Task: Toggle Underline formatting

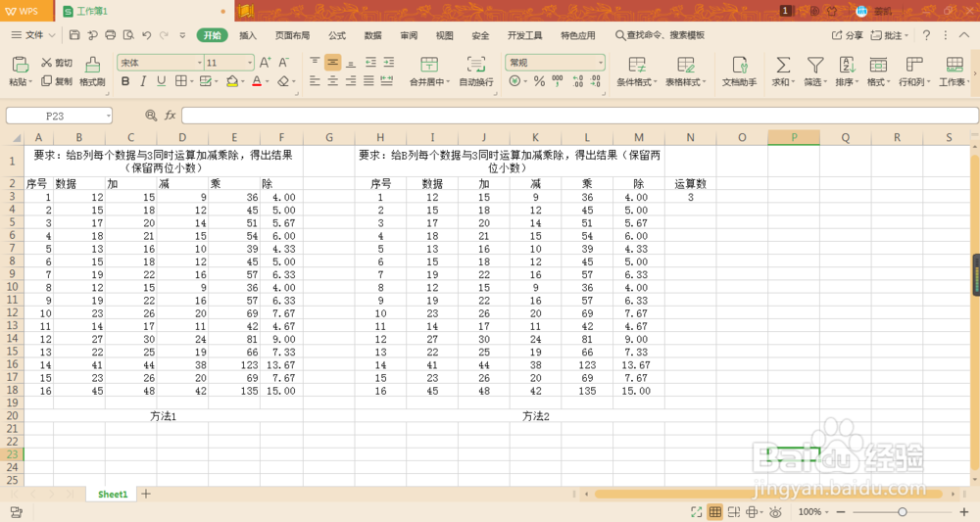Action: coord(162,81)
